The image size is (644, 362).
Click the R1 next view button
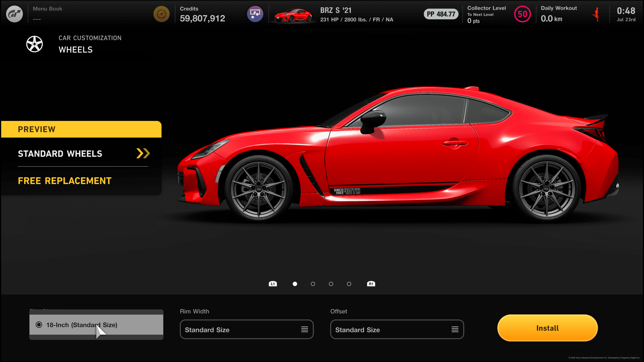tap(371, 284)
